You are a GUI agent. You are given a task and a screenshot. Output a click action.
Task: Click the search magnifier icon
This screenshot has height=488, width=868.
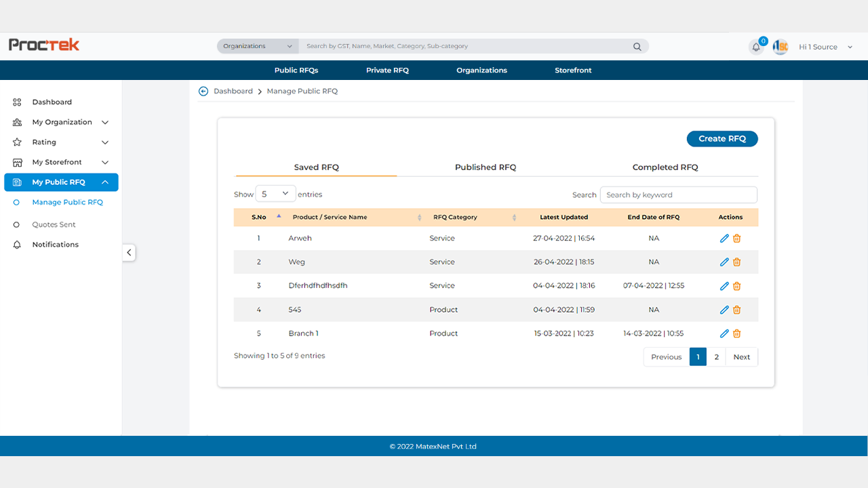(x=637, y=47)
